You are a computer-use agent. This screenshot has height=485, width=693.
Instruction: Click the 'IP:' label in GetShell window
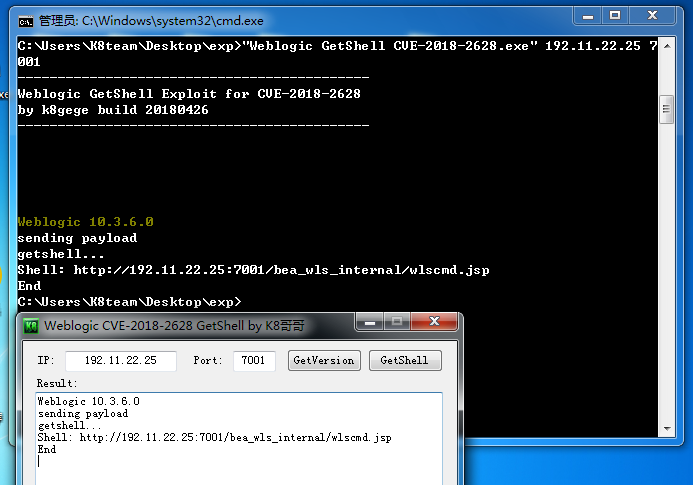[x=46, y=360]
